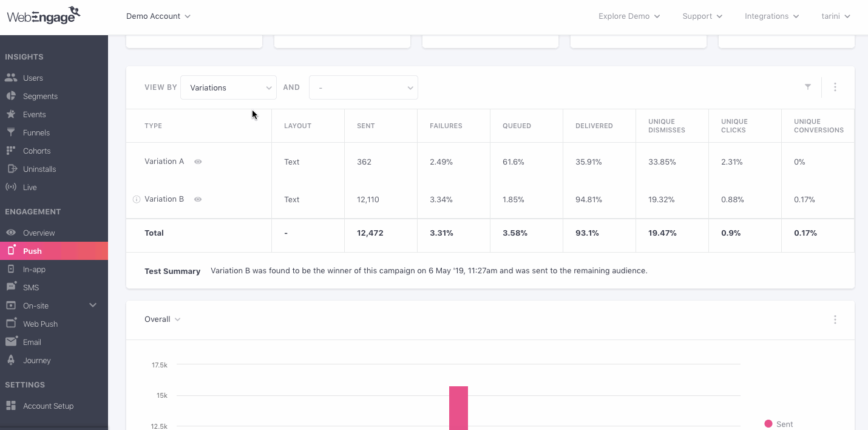Viewport: 868px width, 430px height.
Task: Open the Integrations dropdown
Action: 771,16
